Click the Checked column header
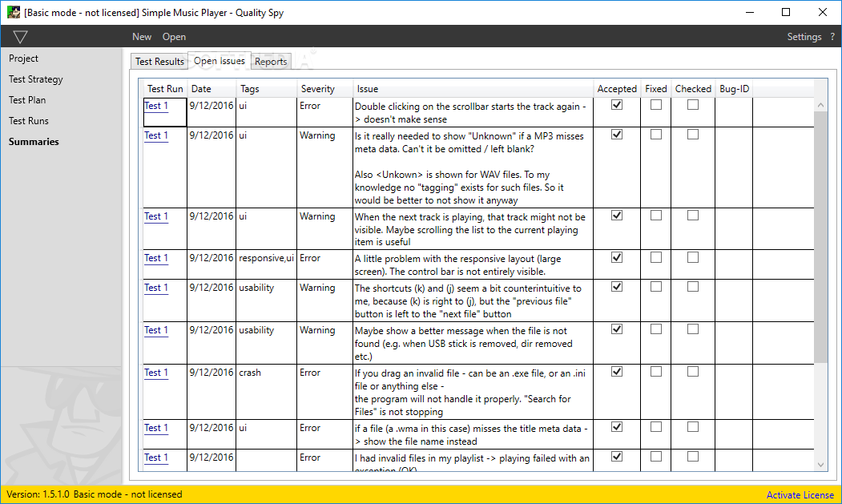842x504 pixels. pos(693,89)
